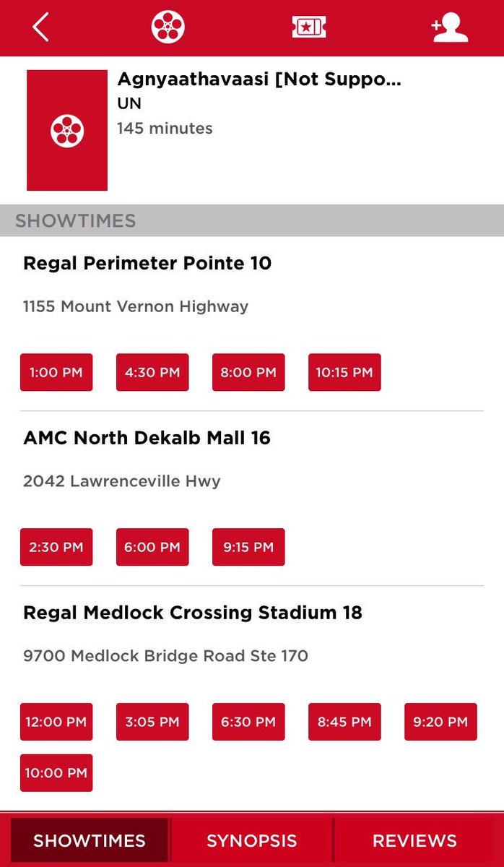Screen dimensions: 504x867
Task: Choose the 12:00 PM Medlock Crossing showtime
Action: click(56, 722)
